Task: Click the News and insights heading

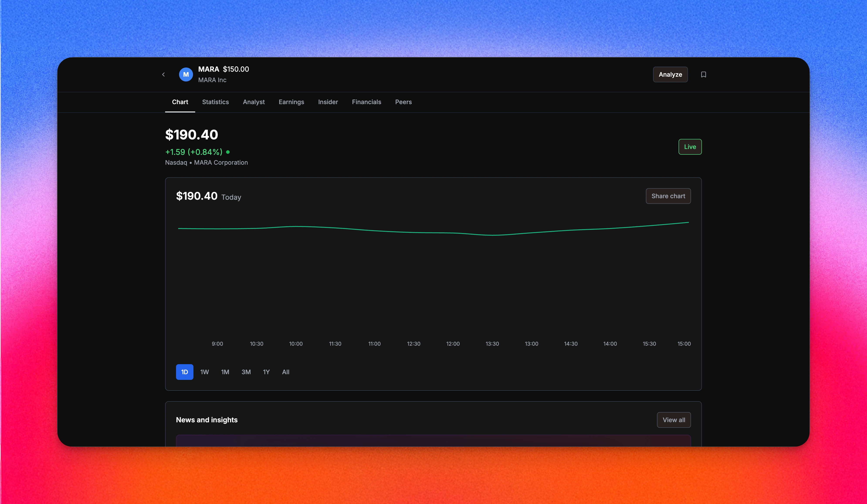Action: (x=207, y=420)
